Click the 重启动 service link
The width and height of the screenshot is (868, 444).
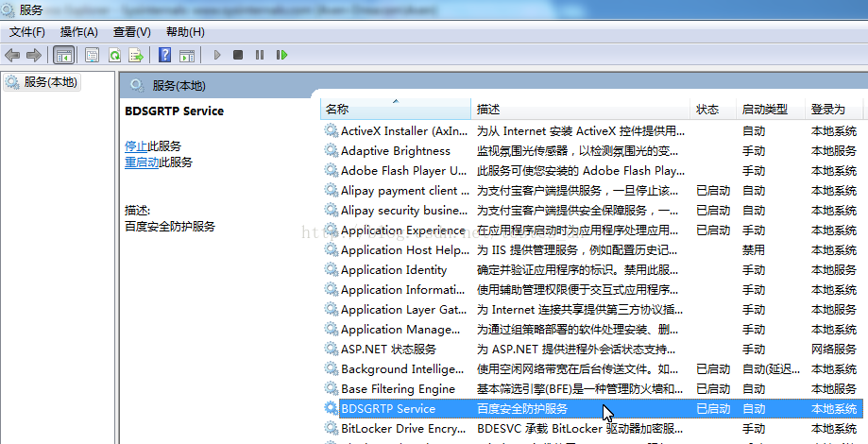click(142, 162)
